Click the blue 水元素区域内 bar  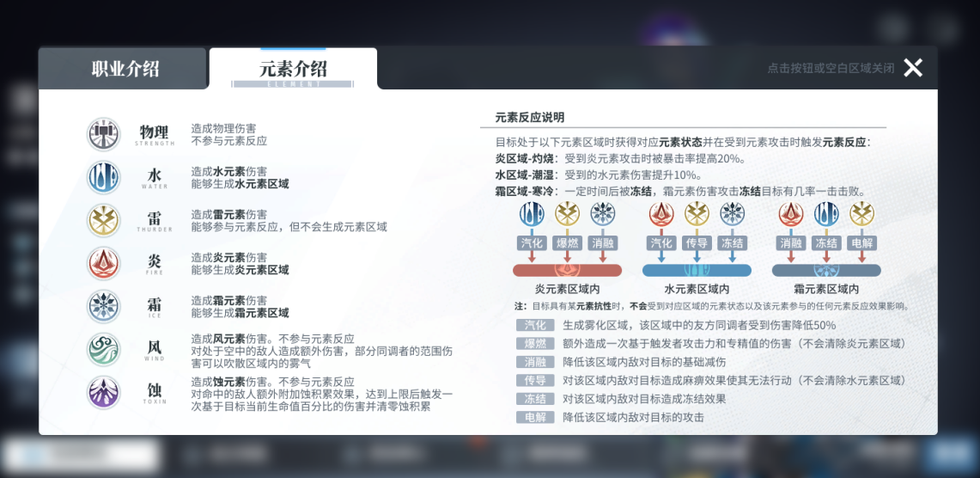pos(697,271)
